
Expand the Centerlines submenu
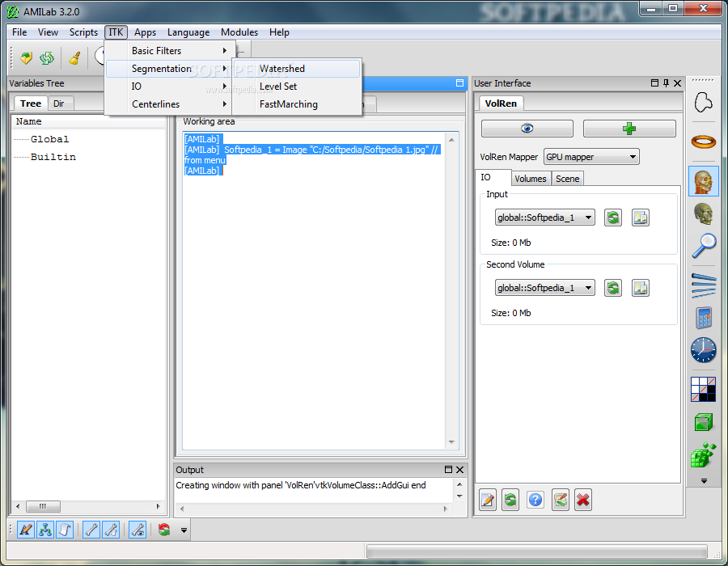tap(171, 104)
